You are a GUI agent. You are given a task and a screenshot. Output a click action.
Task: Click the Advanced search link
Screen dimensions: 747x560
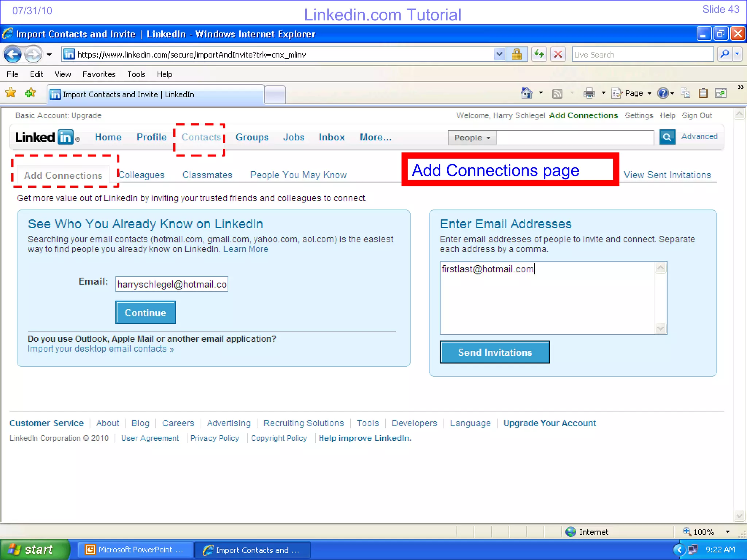[699, 137]
